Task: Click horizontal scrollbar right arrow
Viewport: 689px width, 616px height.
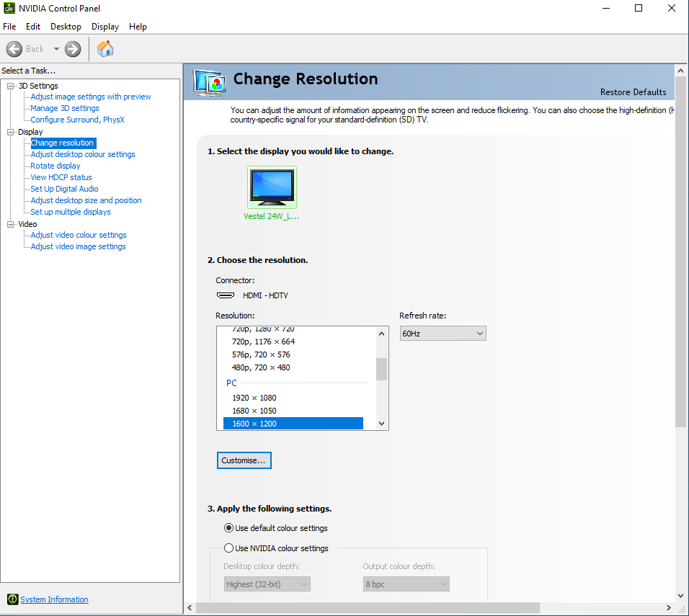Action: click(x=668, y=607)
